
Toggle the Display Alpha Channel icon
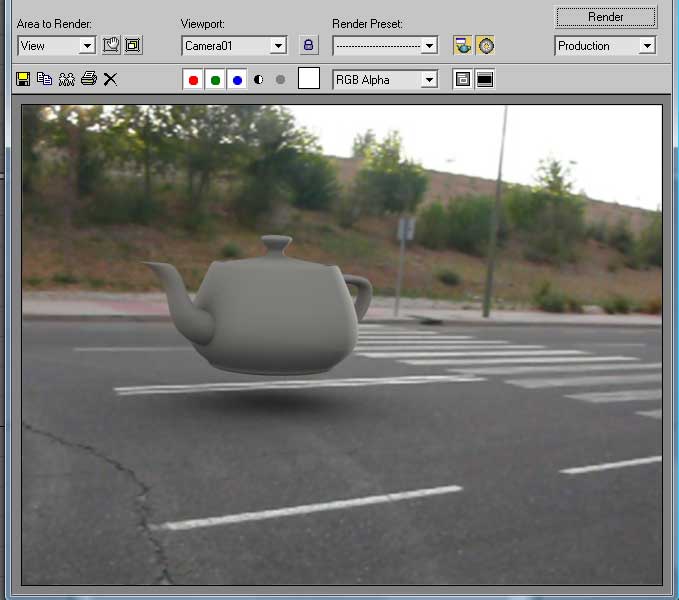click(x=259, y=80)
